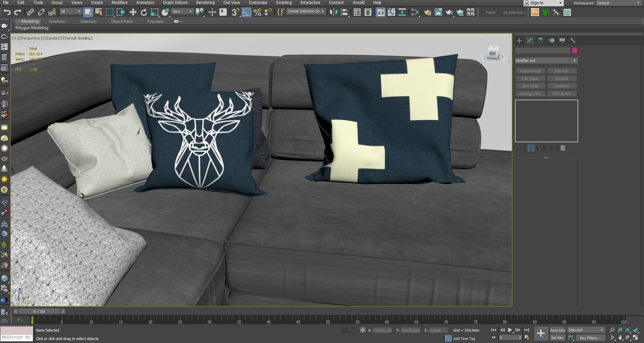This screenshot has height=343, width=644.
Task: Toggle Auto Key mode
Action: pyautogui.click(x=557, y=330)
